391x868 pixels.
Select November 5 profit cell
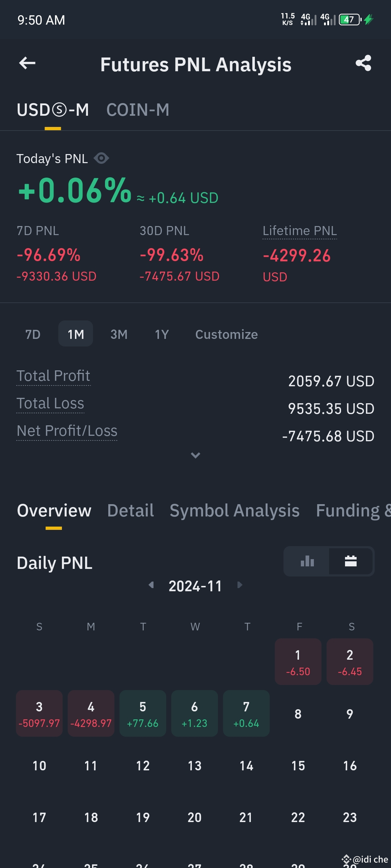coord(143,713)
